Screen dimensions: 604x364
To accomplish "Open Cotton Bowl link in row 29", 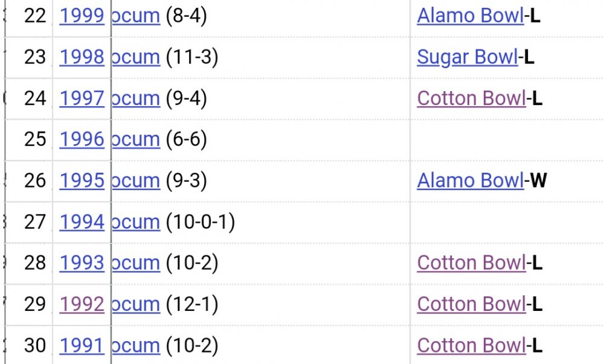I will coord(471,304).
